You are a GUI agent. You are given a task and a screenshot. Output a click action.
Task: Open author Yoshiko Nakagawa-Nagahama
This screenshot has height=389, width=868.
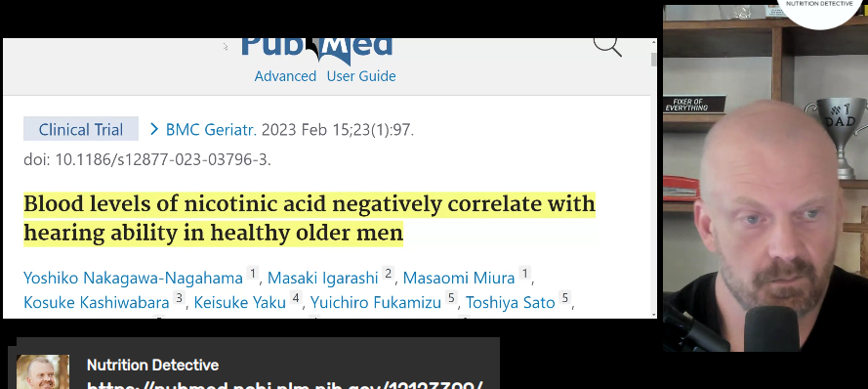click(x=134, y=277)
